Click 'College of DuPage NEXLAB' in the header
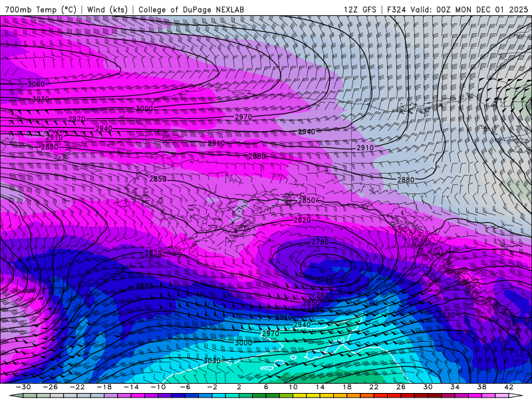This screenshot has height=399, width=532. click(x=191, y=9)
